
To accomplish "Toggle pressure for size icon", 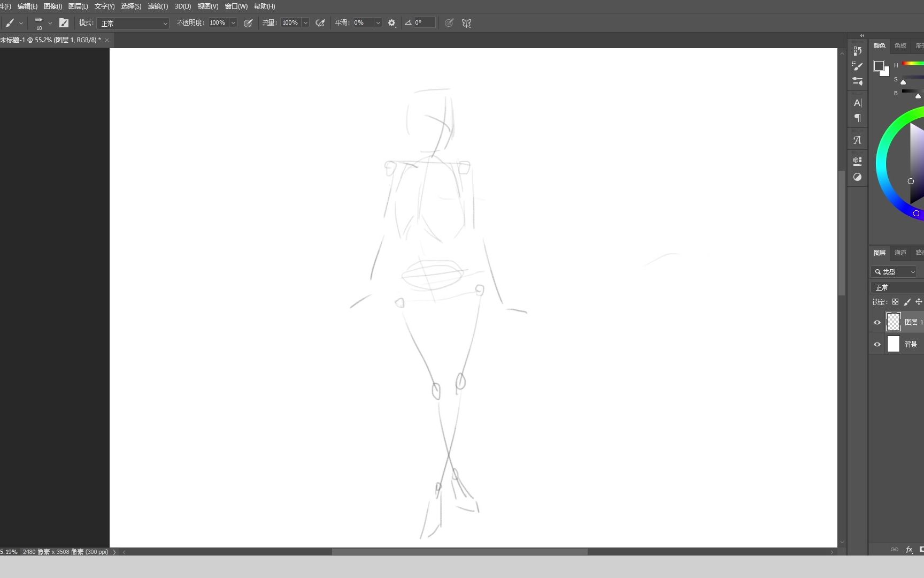I will pos(449,23).
